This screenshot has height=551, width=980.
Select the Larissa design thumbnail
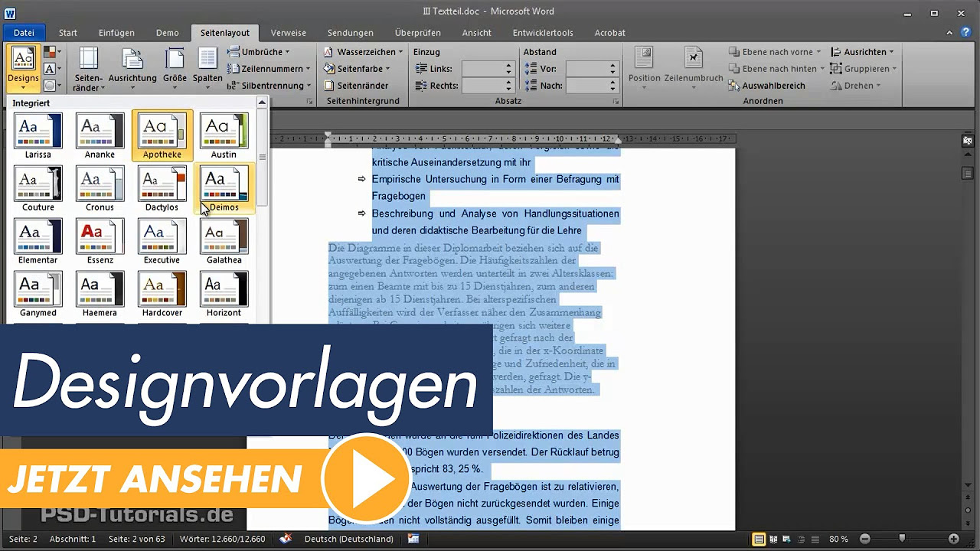click(38, 135)
